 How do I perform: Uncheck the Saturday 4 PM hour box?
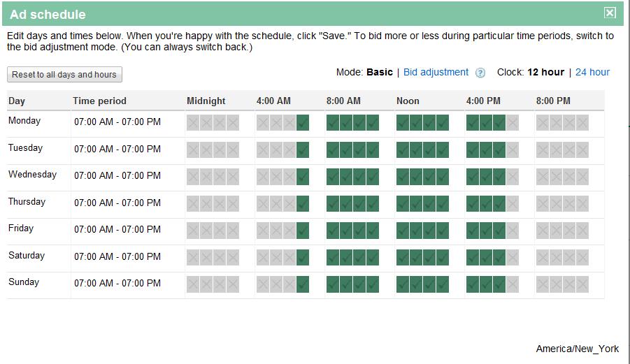[x=473, y=257]
